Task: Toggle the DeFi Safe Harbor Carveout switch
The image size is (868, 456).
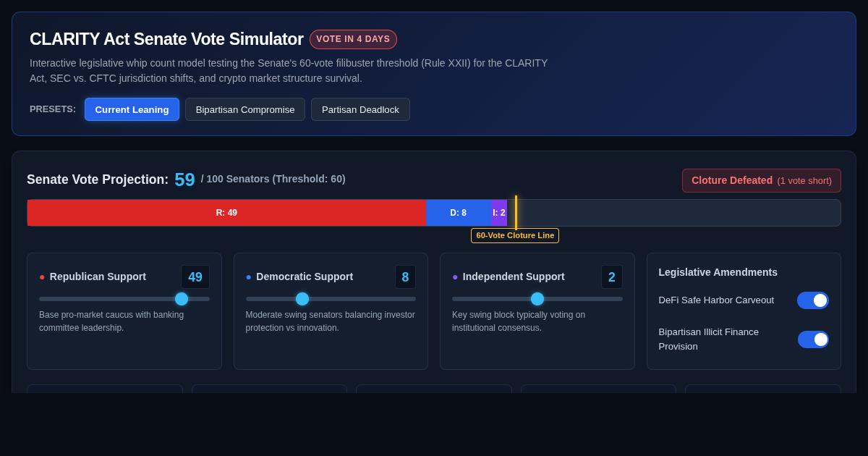Action: [813, 300]
